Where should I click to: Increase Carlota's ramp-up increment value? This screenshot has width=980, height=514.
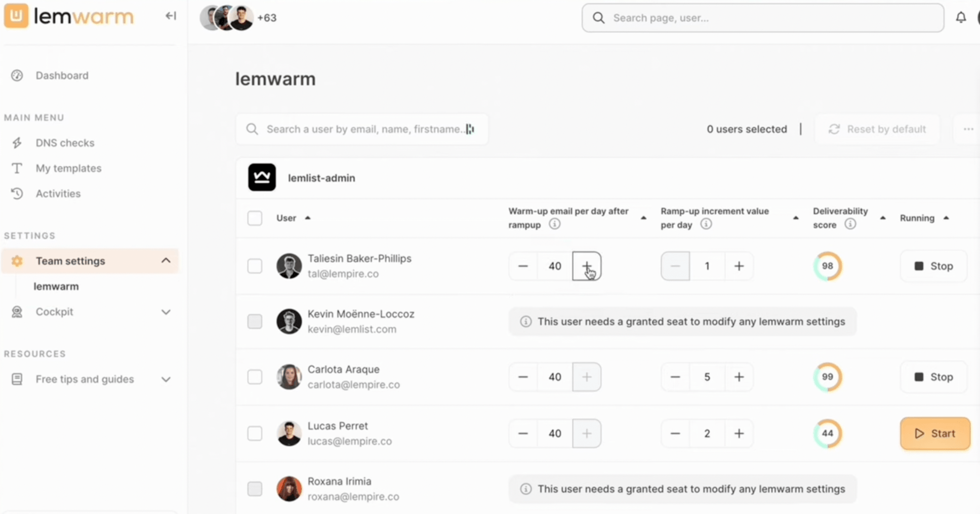click(739, 377)
